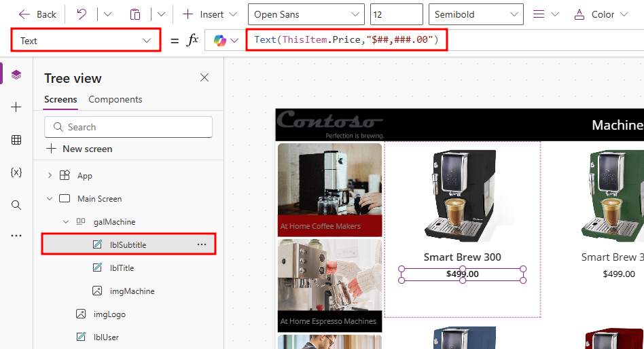This screenshot has height=349, width=644.
Task: Close the Tree view panel
Action: point(204,77)
